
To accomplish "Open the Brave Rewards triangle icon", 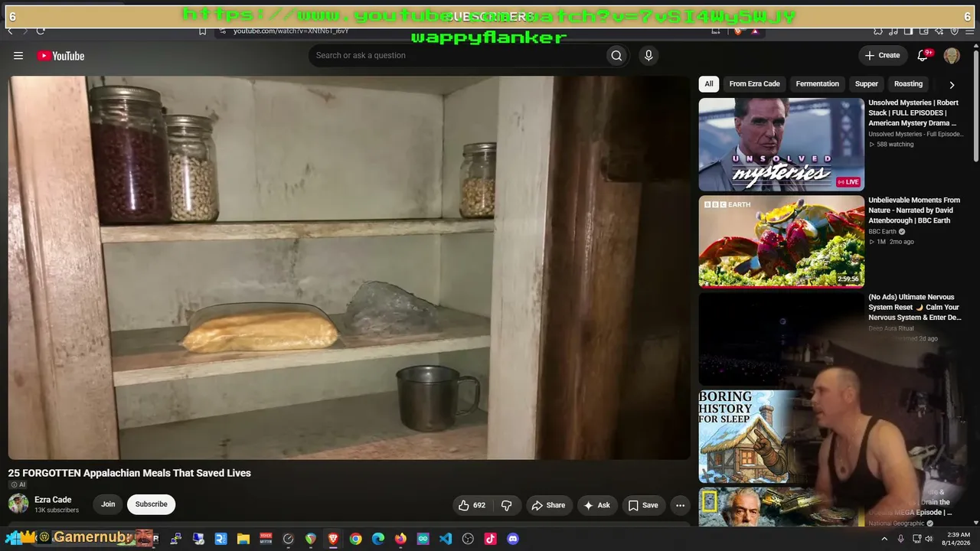I will pyautogui.click(x=755, y=31).
